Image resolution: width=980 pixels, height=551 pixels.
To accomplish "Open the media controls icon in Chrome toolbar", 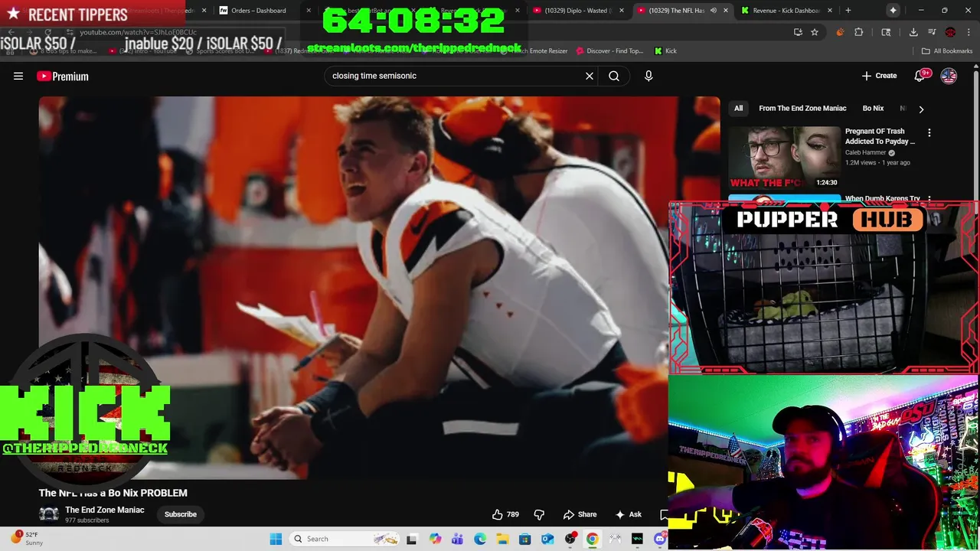I will click(x=932, y=32).
